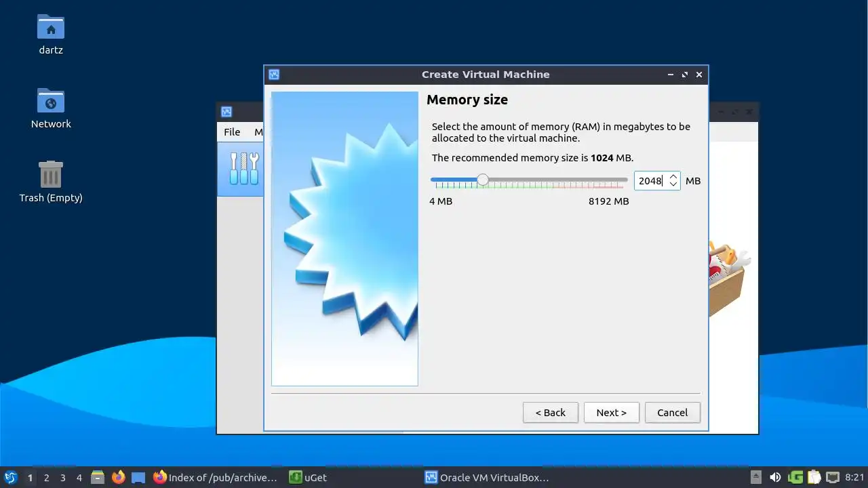Cancel the Create Virtual Machine wizard

[672, 413]
